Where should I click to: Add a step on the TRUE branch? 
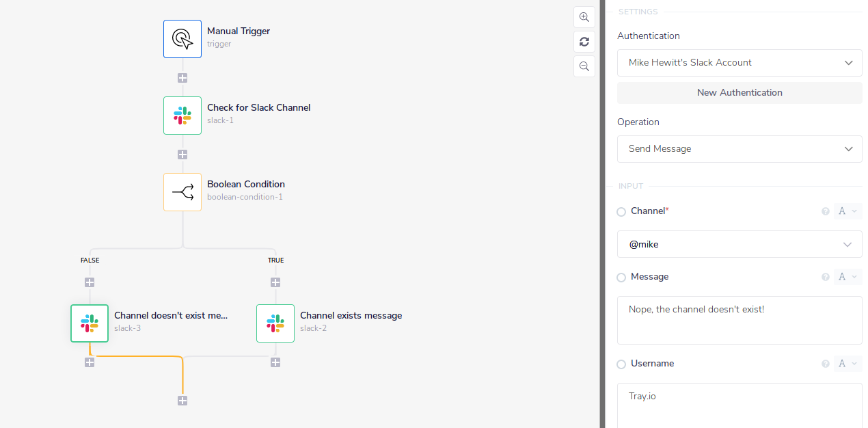tap(275, 282)
